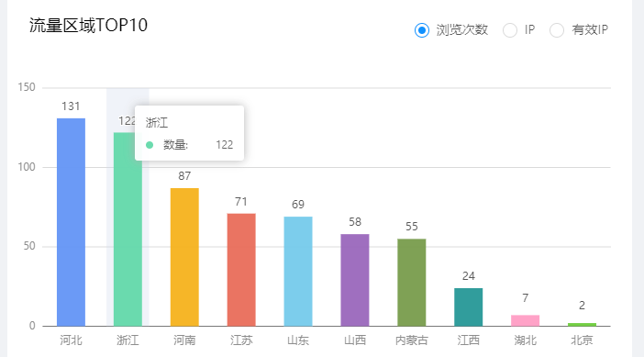Click the 131 value label

pyautogui.click(x=71, y=106)
